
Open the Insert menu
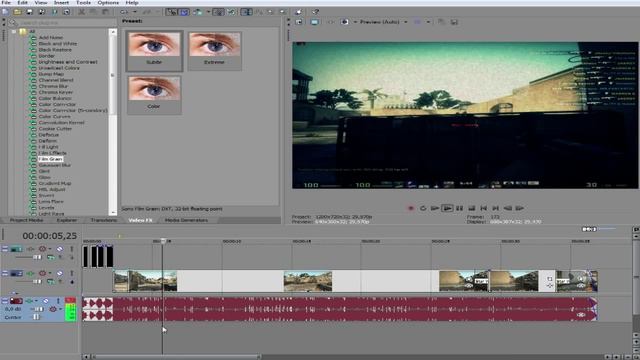click(61, 2)
